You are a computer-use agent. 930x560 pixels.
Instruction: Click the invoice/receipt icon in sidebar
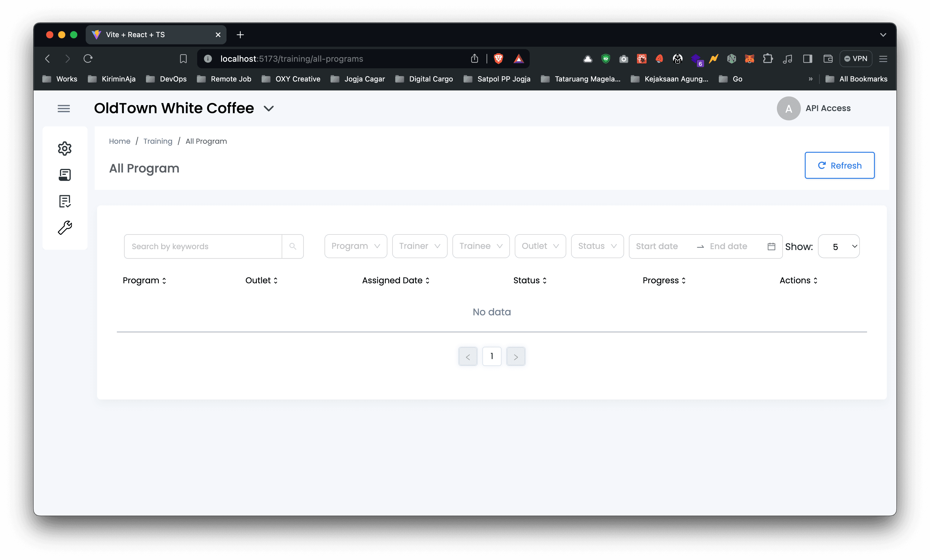pos(64,174)
